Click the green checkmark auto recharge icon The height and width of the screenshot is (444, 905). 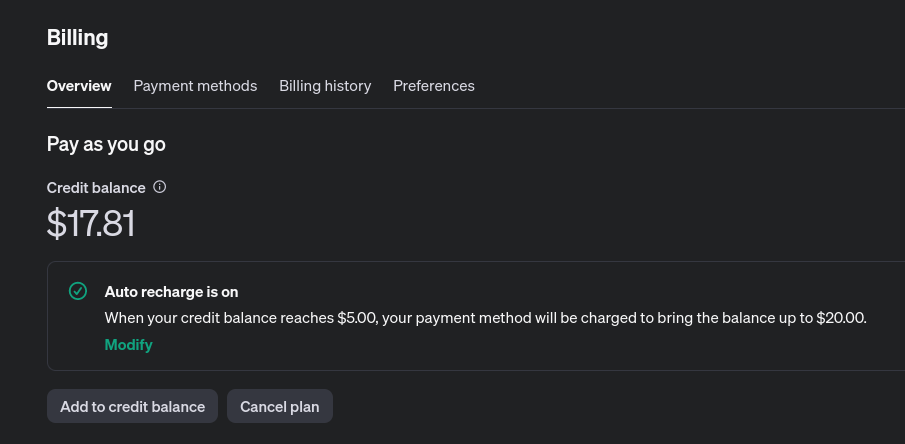(x=78, y=291)
